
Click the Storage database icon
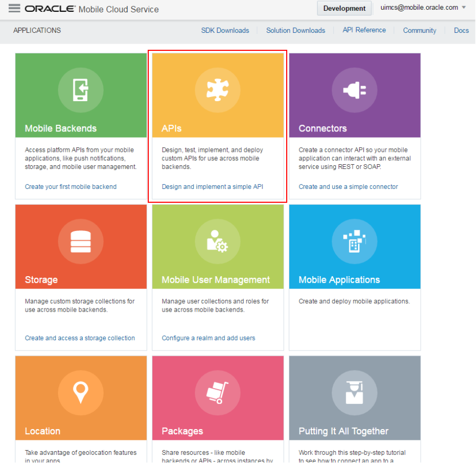coord(81,242)
